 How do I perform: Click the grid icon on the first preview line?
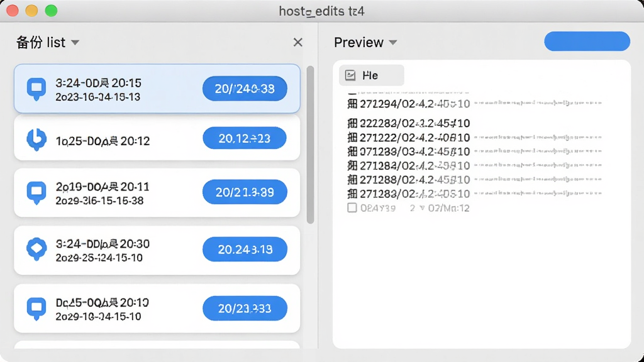pos(352,104)
